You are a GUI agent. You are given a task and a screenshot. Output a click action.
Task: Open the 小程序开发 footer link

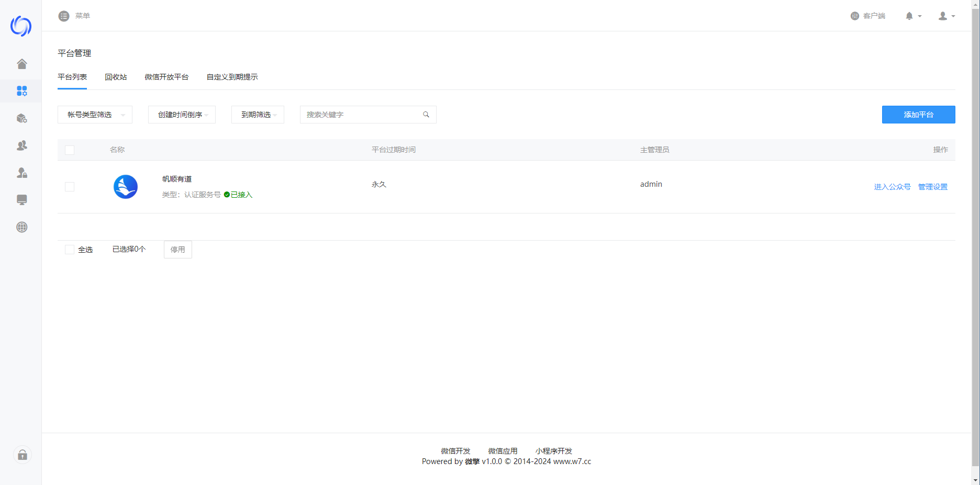[554, 451]
